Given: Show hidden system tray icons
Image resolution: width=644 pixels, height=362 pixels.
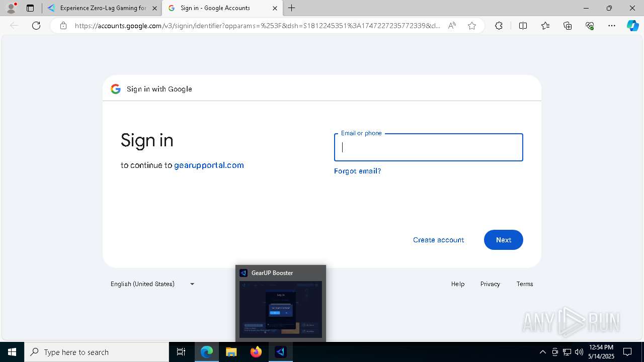Looking at the screenshot, I should tap(543, 352).
